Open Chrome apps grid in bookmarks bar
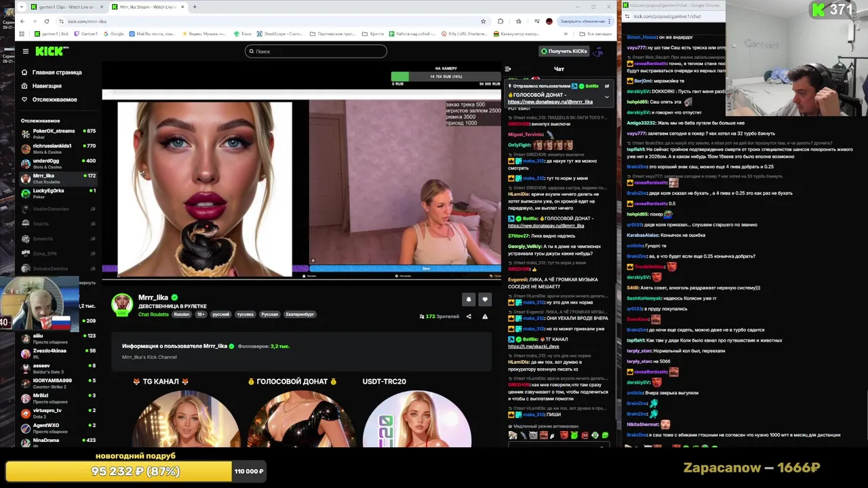 coord(22,33)
